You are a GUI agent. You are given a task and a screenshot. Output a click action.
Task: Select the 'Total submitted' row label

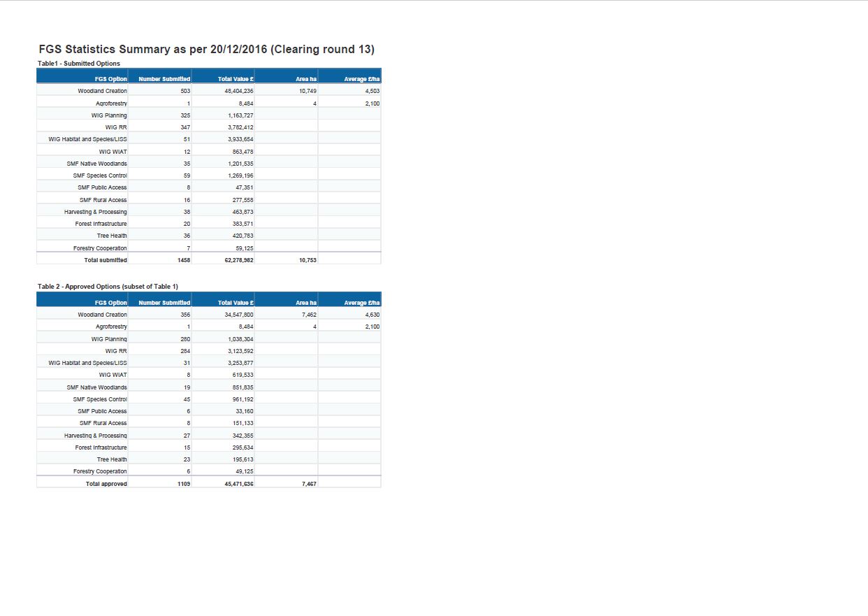pyautogui.click(x=106, y=260)
